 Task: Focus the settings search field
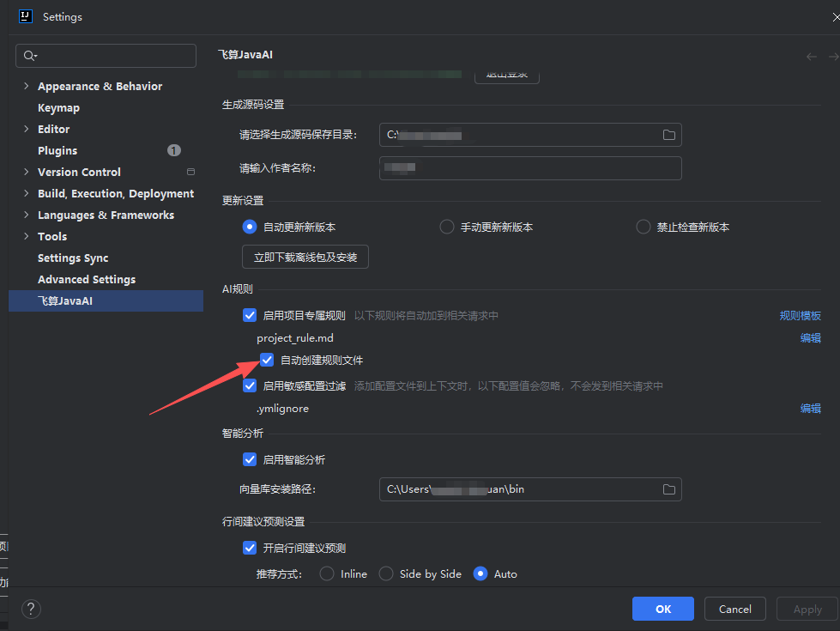pyautogui.click(x=106, y=56)
